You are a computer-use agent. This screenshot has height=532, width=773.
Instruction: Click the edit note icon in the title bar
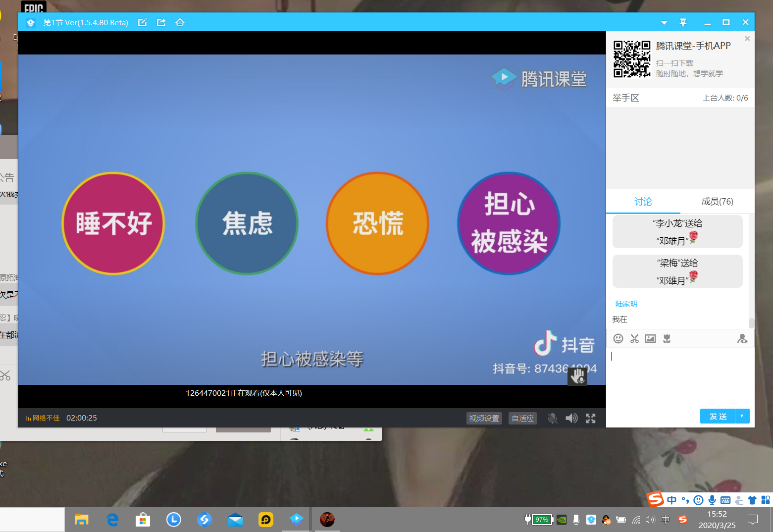click(x=143, y=22)
